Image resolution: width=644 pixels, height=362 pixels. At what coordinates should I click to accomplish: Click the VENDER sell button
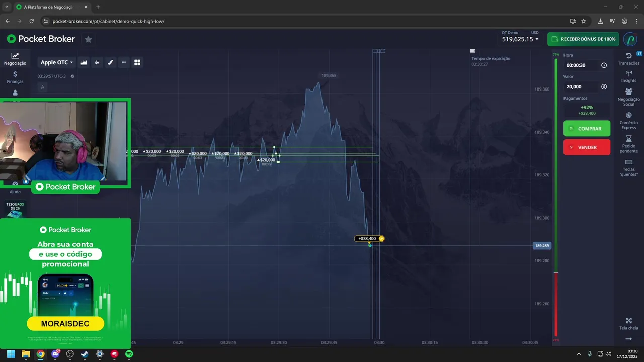coord(587,147)
